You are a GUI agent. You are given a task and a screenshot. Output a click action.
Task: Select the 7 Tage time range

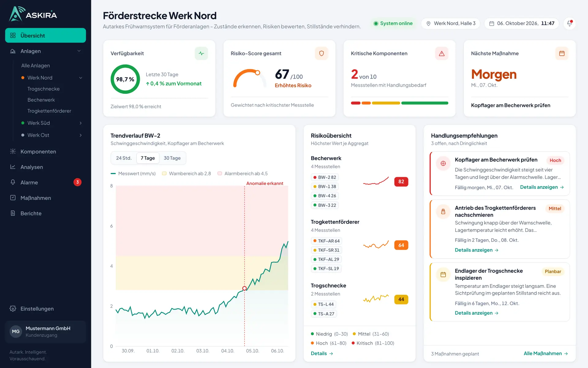(x=148, y=158)
